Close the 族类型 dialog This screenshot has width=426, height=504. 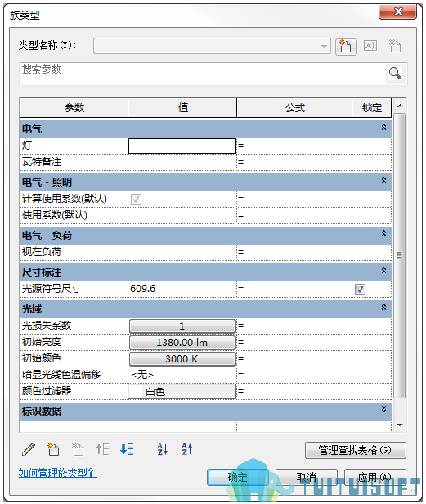[397, 12]
